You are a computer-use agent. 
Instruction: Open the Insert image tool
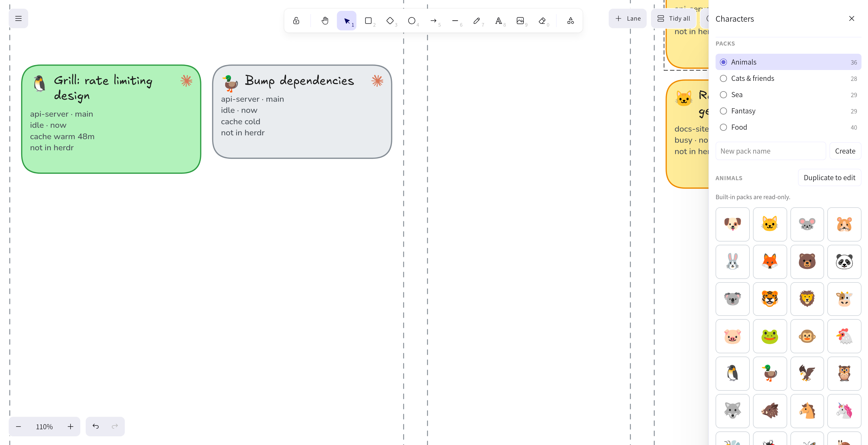pyautogui.click(x=520, y=21)
